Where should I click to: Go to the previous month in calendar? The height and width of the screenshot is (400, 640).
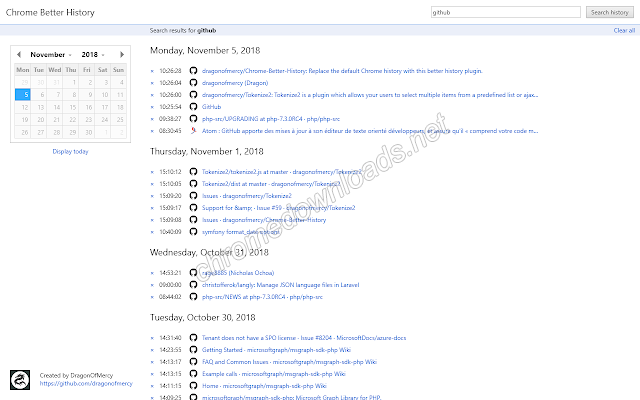19,54
